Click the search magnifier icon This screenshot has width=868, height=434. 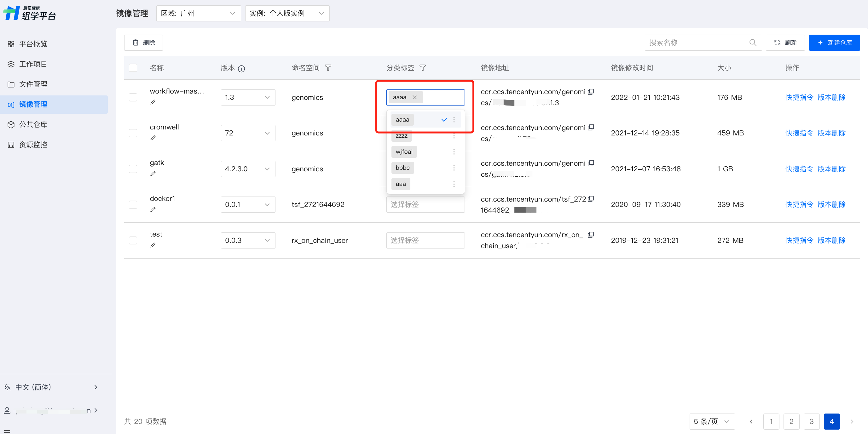coord(752,43)
